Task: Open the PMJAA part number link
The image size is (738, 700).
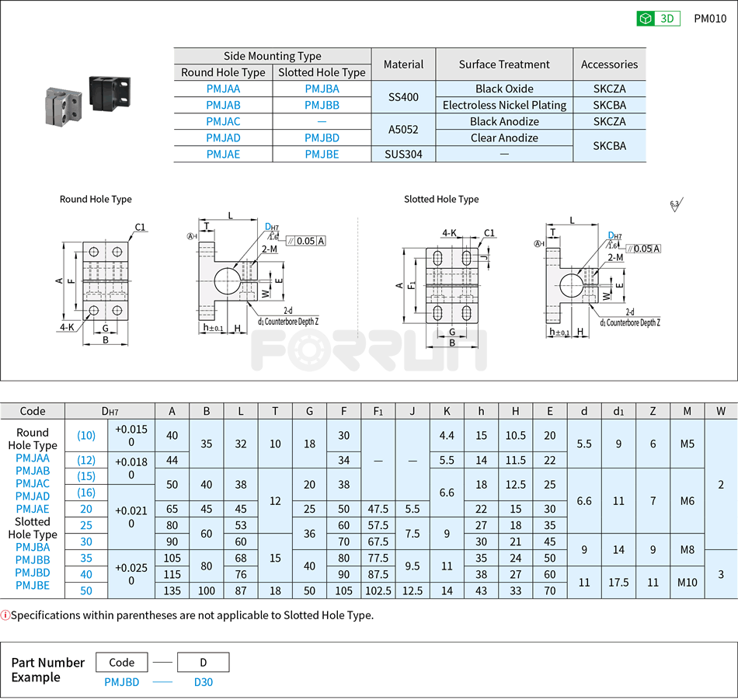Action: click(222, 89)
